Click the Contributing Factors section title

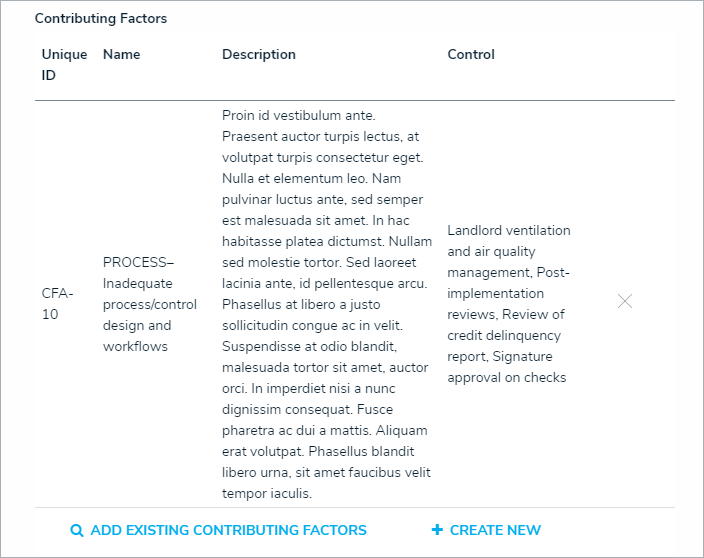[x=101, y=19]
